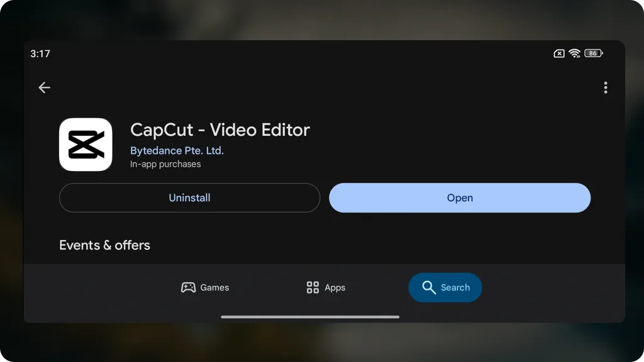This screenshot has height=362, width=644.
Task: Select the Search tab label
Action: coord(455,287)
